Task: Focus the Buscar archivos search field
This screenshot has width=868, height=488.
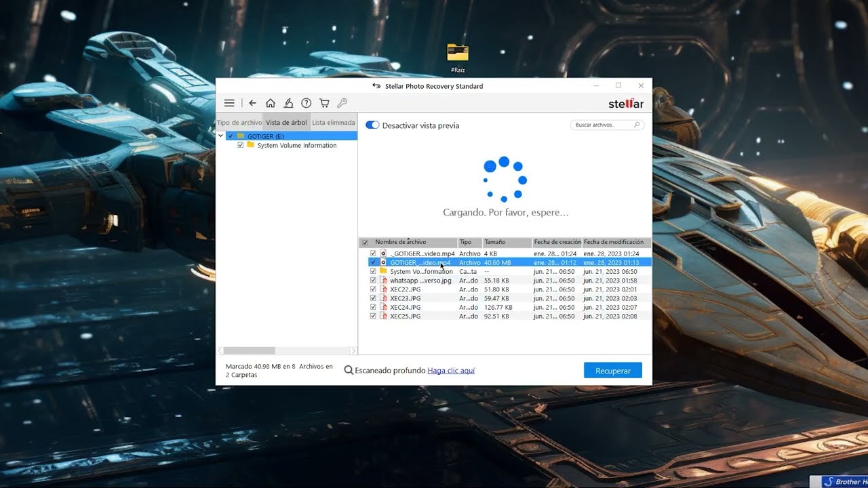Action: click(x=607, y=125)
